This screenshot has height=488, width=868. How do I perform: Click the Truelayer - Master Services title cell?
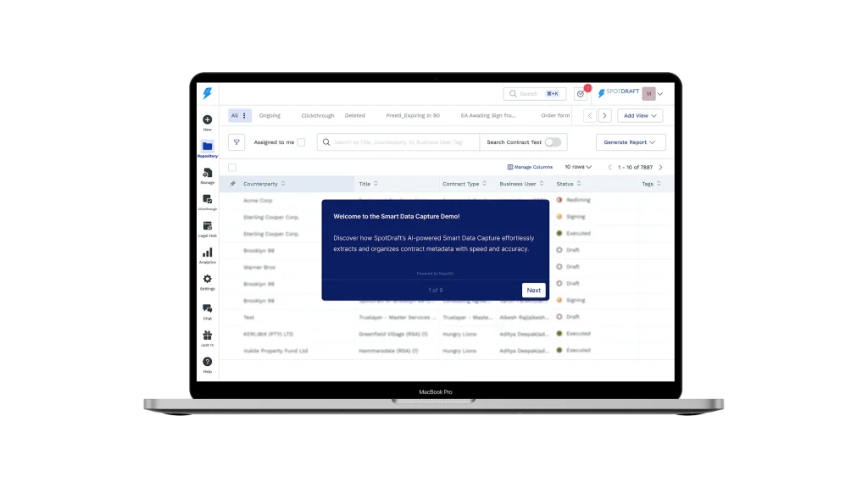pyautogui.click(x=397, y=318)
